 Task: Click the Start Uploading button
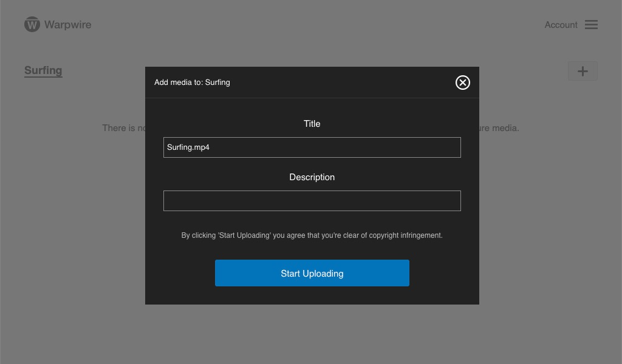[x=312, y=273]
